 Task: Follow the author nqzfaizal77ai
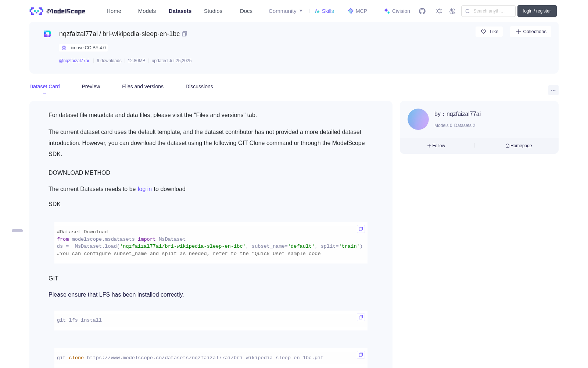tap(436, 146)
